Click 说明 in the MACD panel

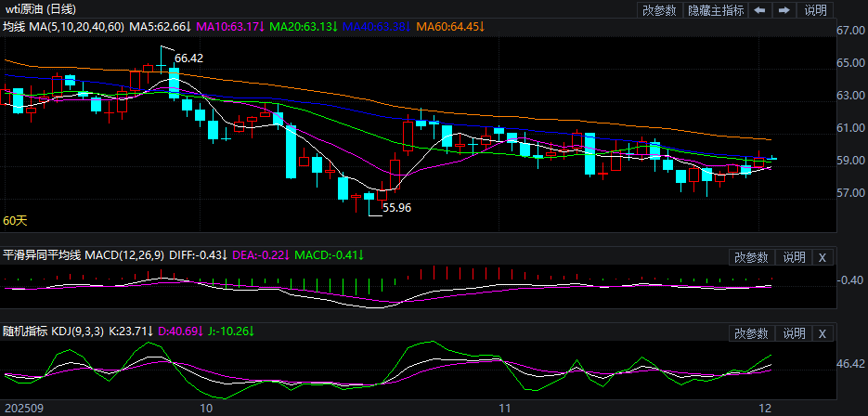point(794,257)
